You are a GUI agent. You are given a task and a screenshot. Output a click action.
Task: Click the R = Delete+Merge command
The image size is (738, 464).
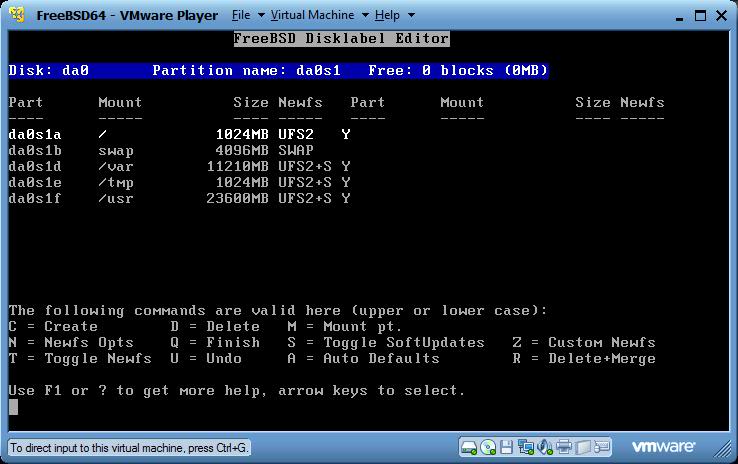click(x=584, y=359)
